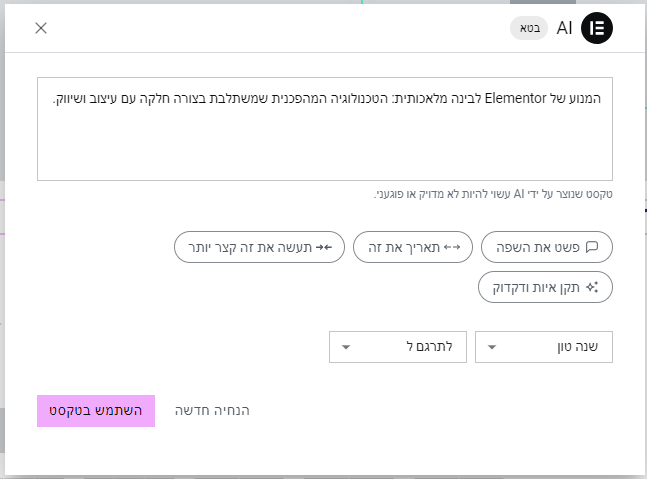Close the Elementor AI dialog with X
This screenshot has width=647, height=479.
point(41,28)
